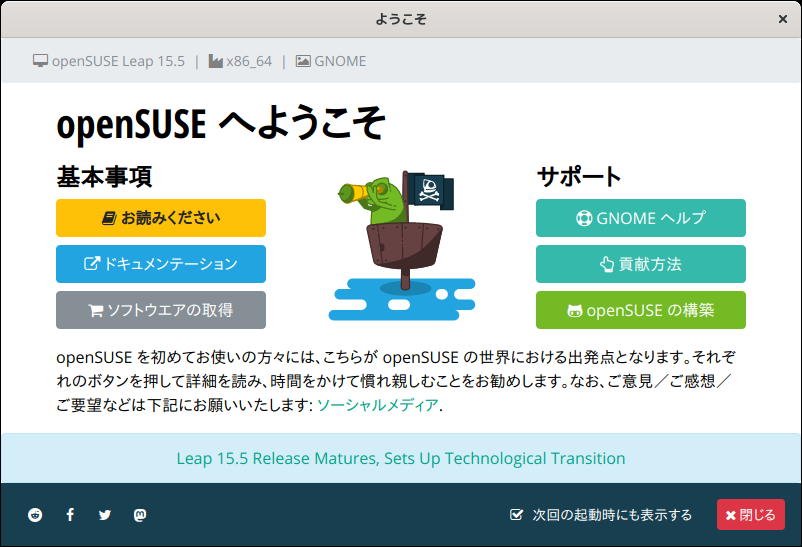
Task: Click ソフトウエアの取得 button
Action: (x=161, y=310)
